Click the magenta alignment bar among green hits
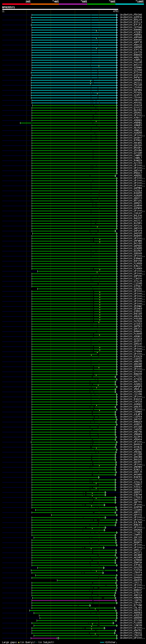Image resolution: width=146 pixels, height=644 pixels. (74, 600)
